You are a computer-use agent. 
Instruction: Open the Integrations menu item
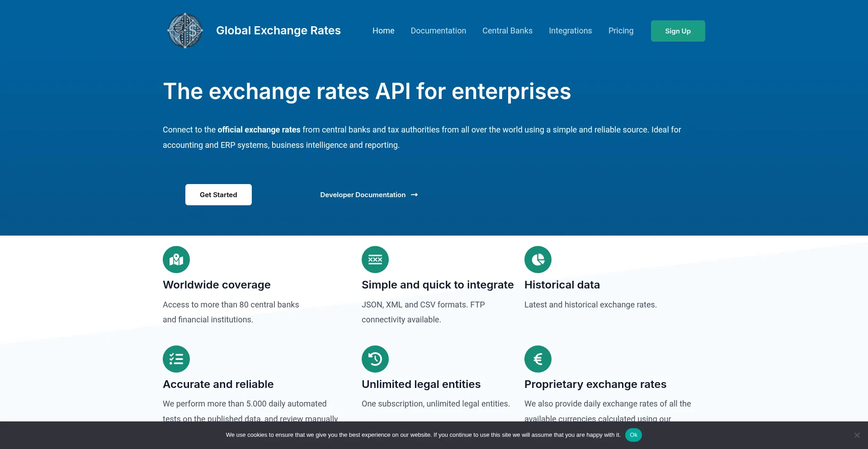click(570, 31)
